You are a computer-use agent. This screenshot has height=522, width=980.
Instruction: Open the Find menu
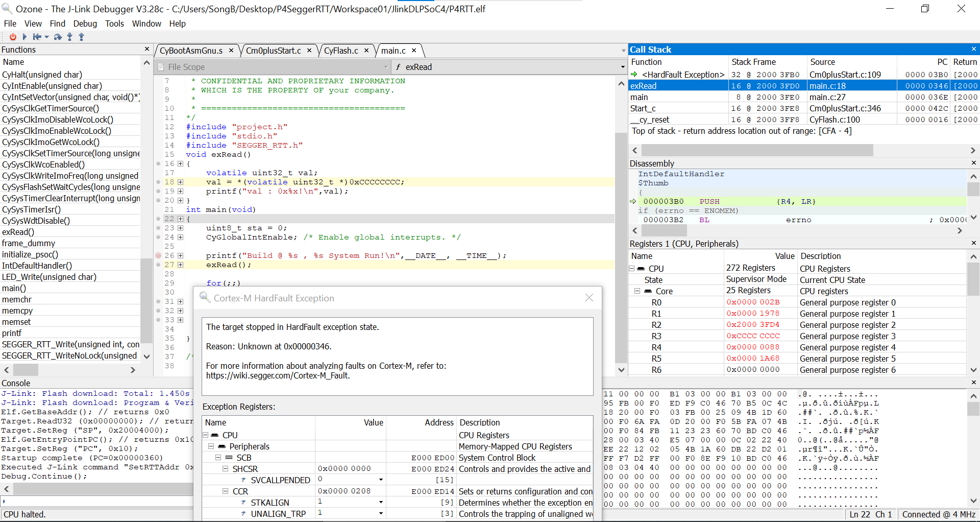[x=57, y=23]
